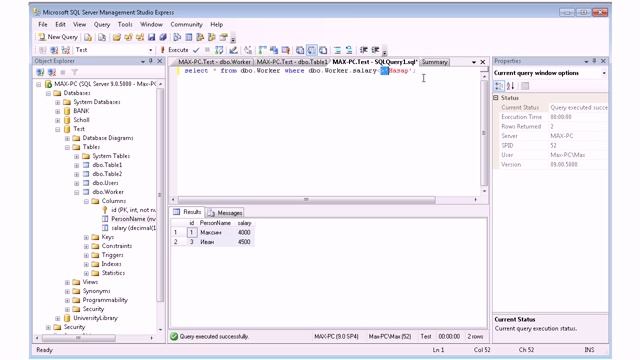640x360 pixels.
Task: Toggle Include Client Statistics
Action: pyautogui.click(x=274, y=50)
